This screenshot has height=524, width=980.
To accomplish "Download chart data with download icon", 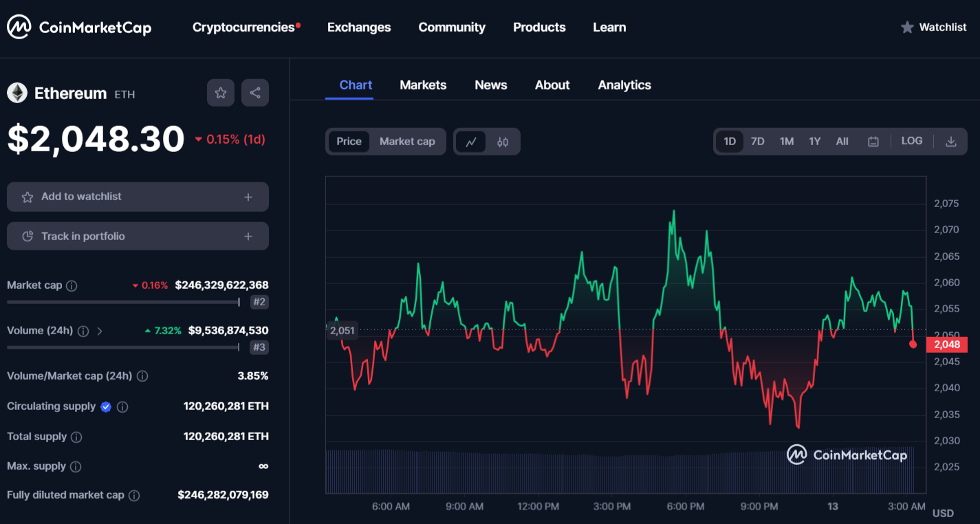I will pyautogui.click(x=951, y=142).
